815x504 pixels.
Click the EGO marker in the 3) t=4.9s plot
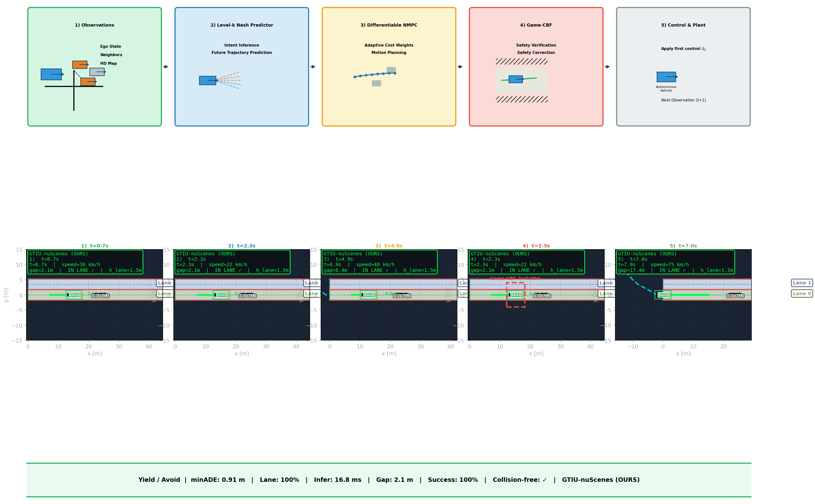(x=368, y=295)
